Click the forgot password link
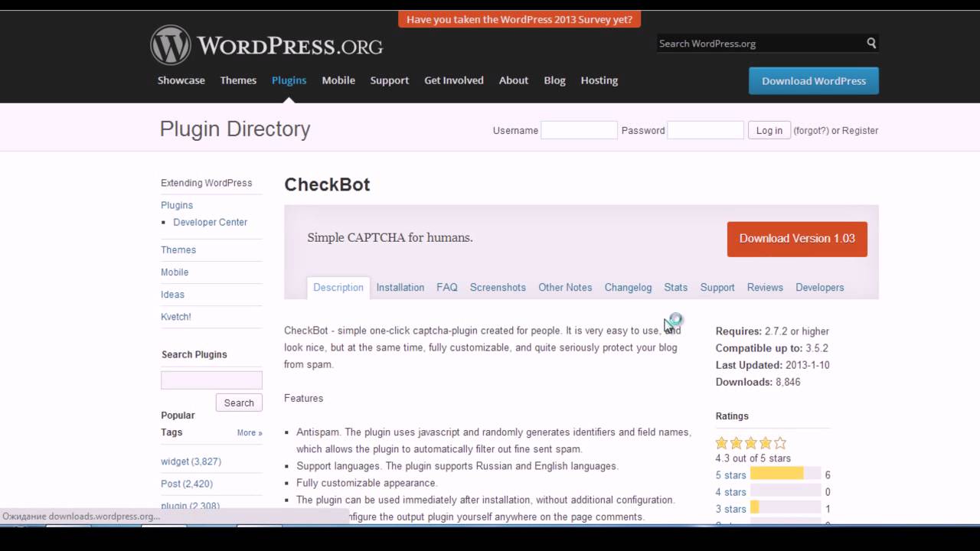Viewport: 980px width, 551px height. point(811,131)
